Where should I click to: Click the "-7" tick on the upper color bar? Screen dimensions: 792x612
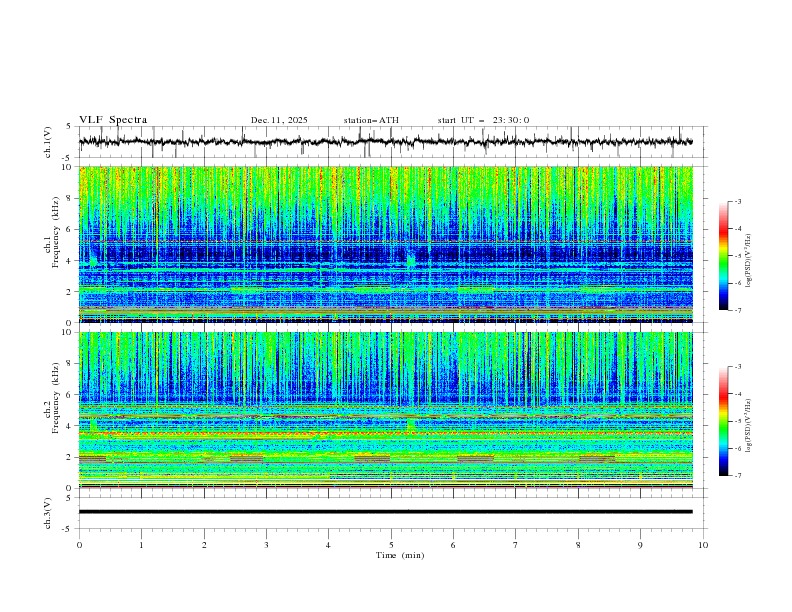click(737, 310)
